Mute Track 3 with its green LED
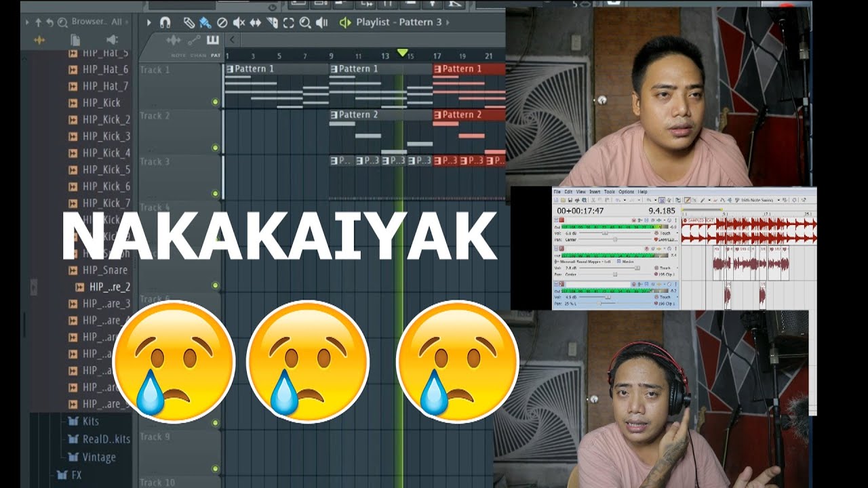 (x=215, y=193)
